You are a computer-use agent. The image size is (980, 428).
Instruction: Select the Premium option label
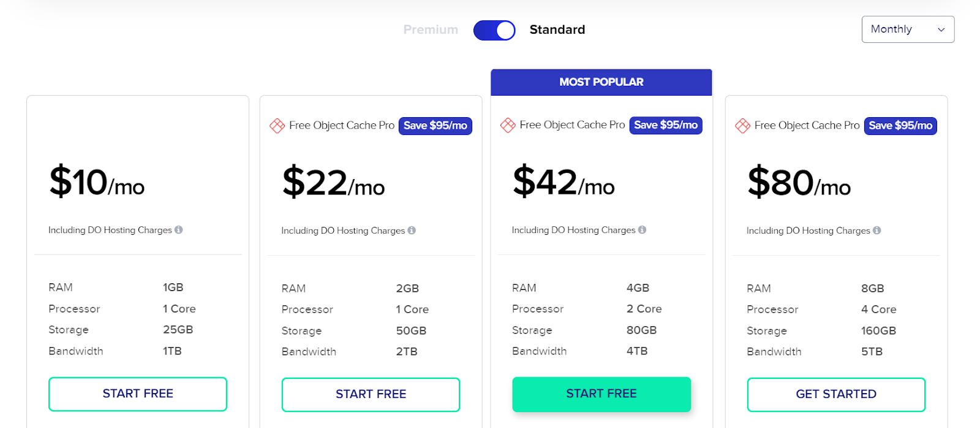431,29
